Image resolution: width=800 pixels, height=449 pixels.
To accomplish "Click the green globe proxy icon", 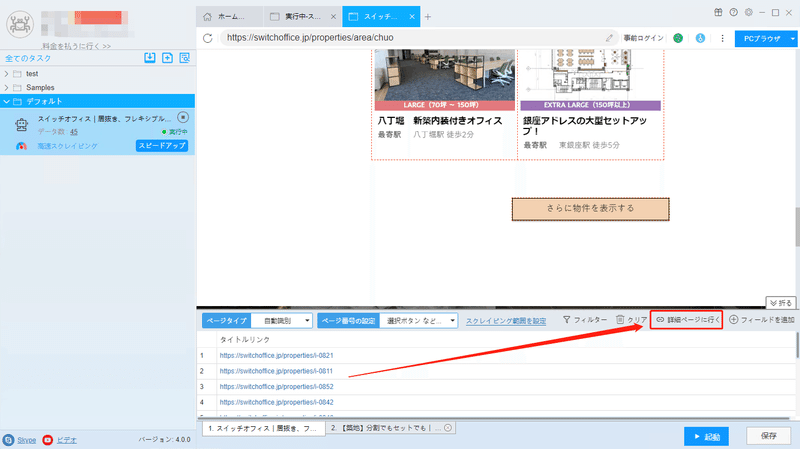I will coord(678,38).
